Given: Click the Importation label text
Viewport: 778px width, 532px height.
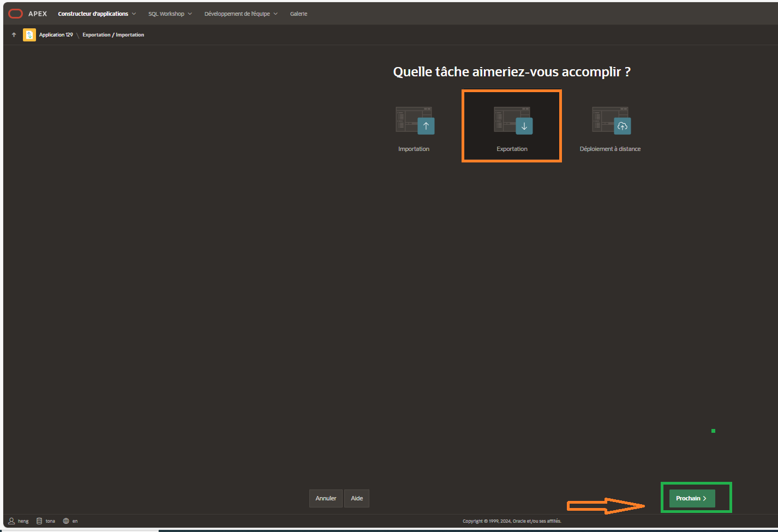Looking at the screenshot, I should pos(414,149).
